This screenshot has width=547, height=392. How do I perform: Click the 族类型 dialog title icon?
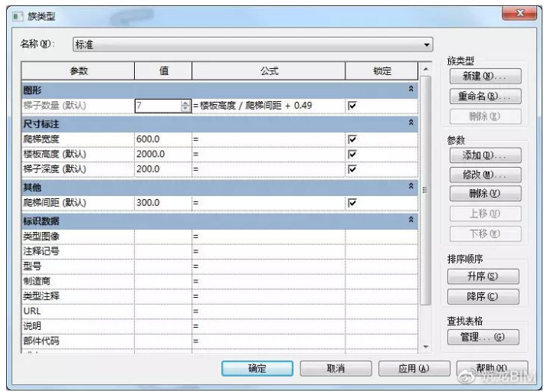[18, 16]
